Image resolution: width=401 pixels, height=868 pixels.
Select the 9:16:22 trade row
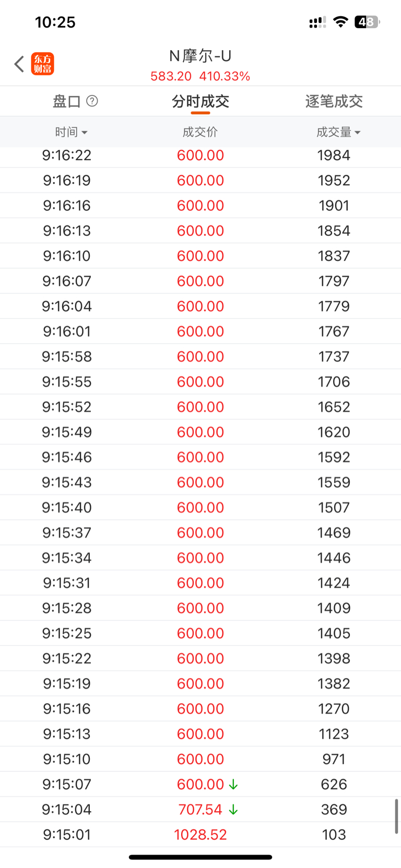[200, 156]
